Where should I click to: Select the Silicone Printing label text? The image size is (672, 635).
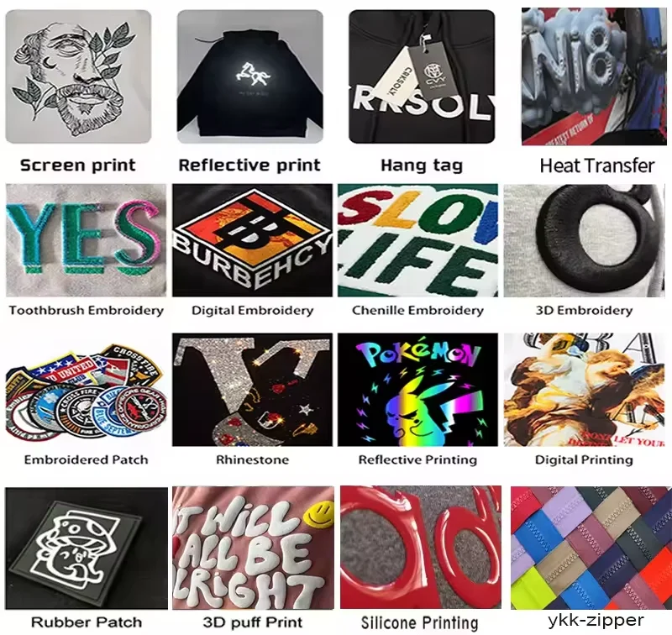pyautogui.click(x=419, y=622)
